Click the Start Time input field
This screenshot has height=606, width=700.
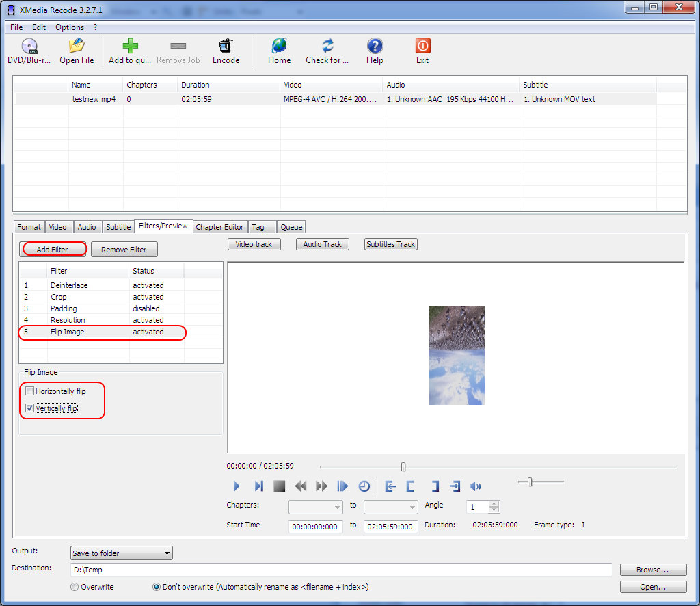click(316, 527)
